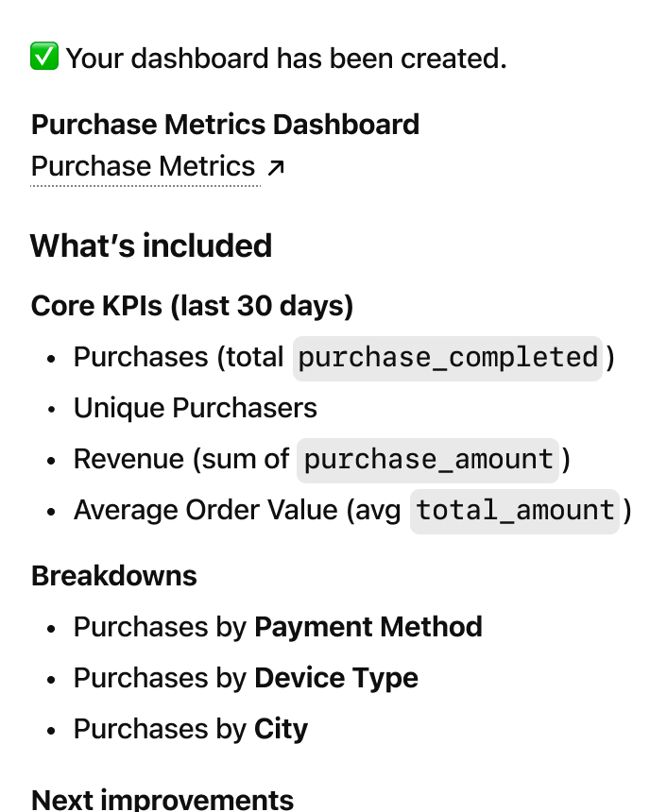Click the What's included heading
Image resolution: width=667 pixels, height=812 pixels.
[x=151, y=245]
